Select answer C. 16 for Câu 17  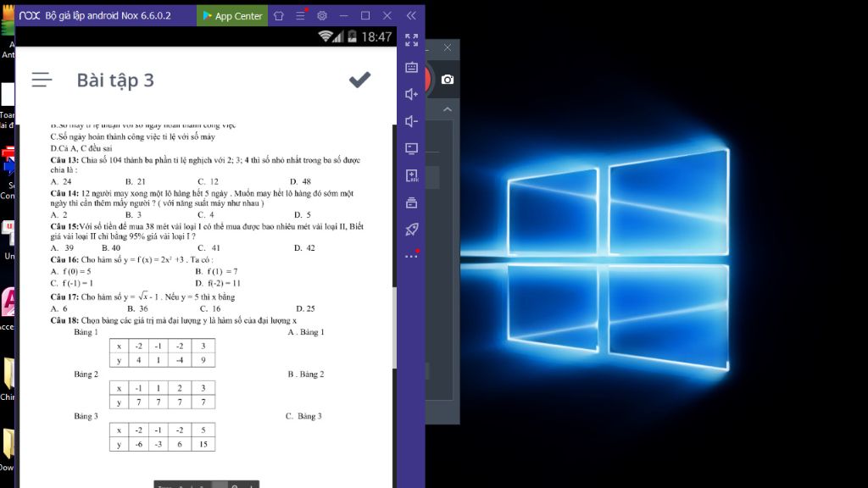coord(210,308)
